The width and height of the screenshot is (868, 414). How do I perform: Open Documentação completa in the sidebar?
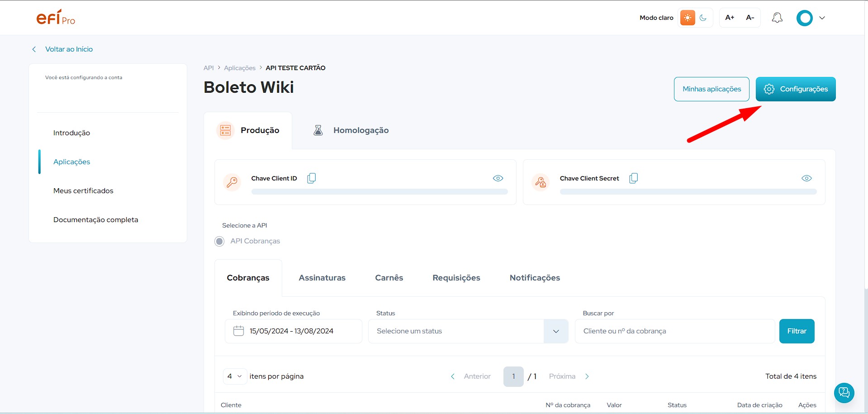click(x=96, y=220)
